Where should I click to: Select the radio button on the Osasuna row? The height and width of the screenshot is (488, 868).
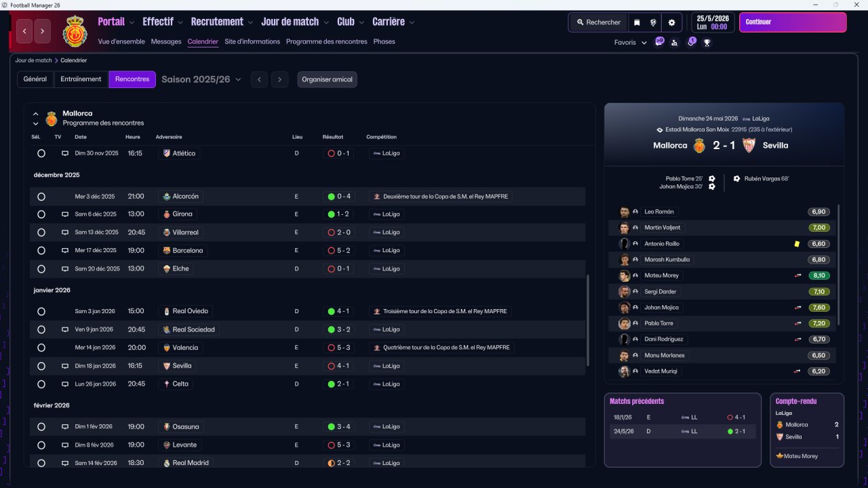coord(41,427)
